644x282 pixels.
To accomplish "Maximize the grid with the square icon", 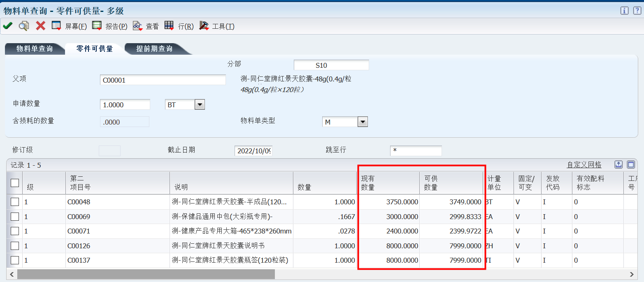I will coord(631,164).
